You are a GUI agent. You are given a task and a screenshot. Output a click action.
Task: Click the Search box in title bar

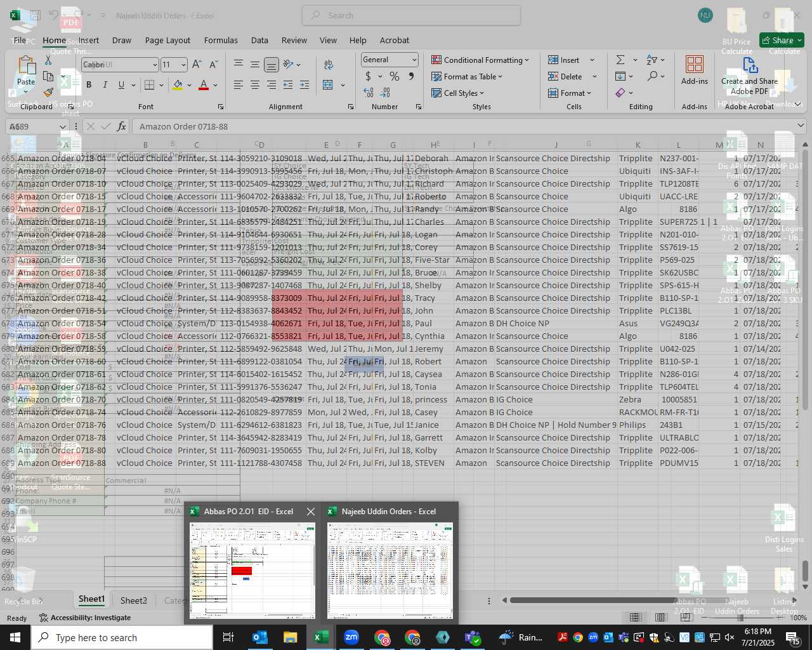pyautogui.click(x=412, y=15)
